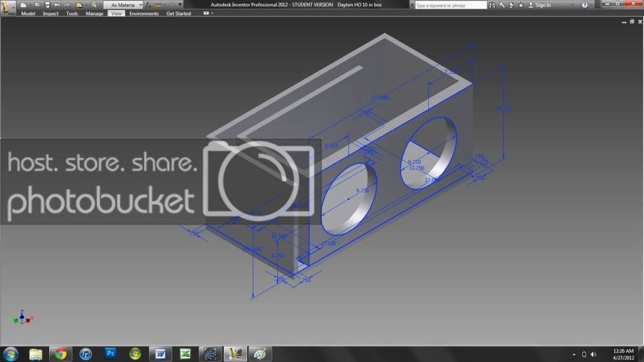The height and width of the screenshot is (362, 644).
Task: Select the View ribbon tab
Action: [116, 14]
